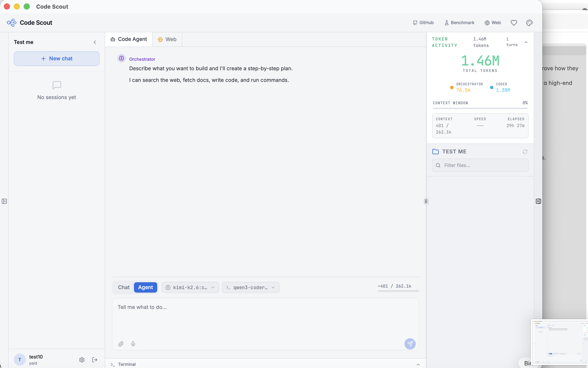
Task: Click the Elapsed 29h 27m value
Action: point(515,126)
